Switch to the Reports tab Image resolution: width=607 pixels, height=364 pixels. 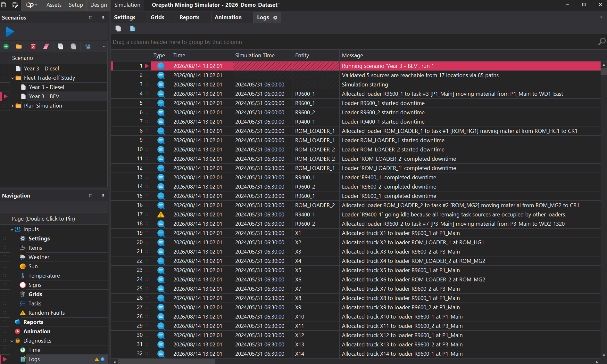tap(189, 17)
